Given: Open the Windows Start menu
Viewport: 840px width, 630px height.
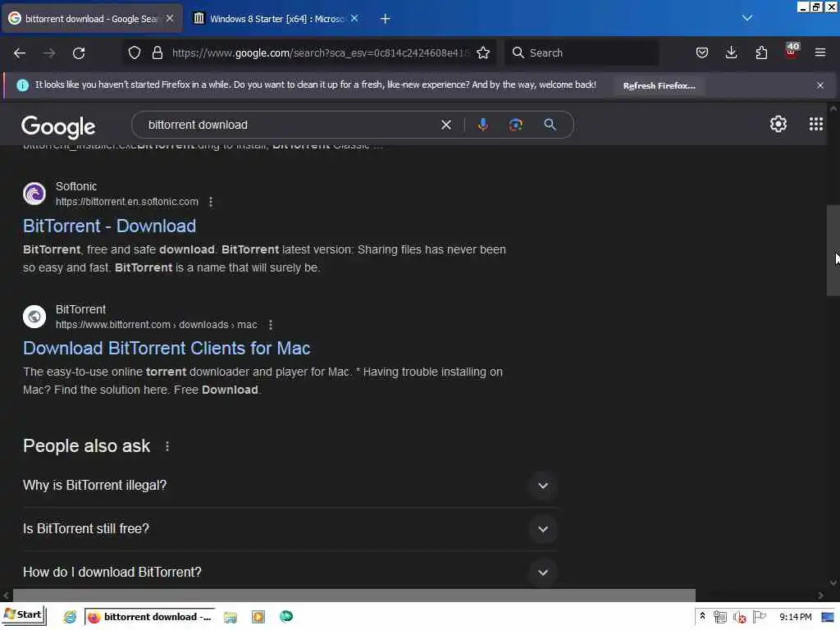Looking at the screenshot, I should coord(24,615).
